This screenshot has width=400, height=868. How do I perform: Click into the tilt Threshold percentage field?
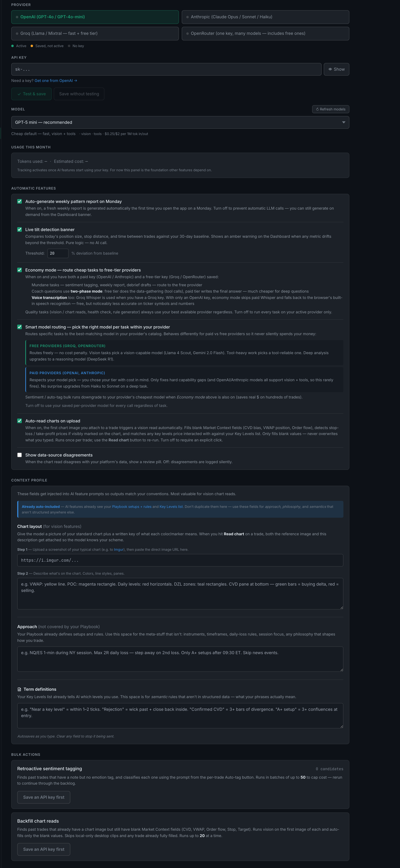point(58,253)
